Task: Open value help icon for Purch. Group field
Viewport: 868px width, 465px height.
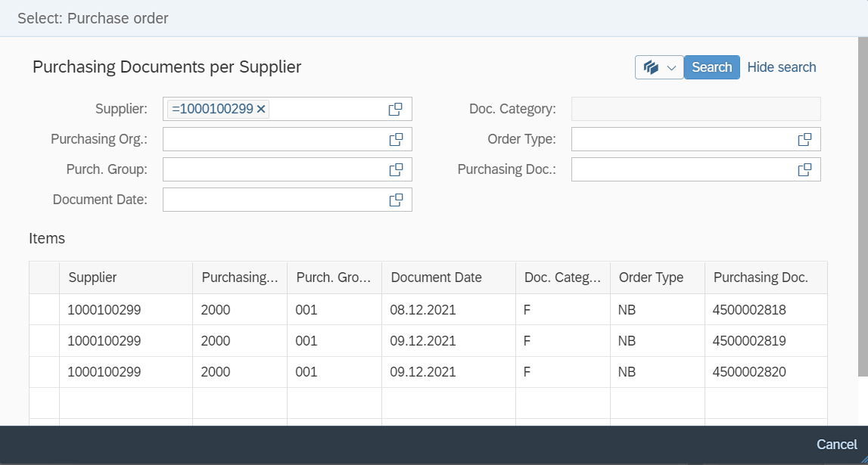Action: point(395,170)
